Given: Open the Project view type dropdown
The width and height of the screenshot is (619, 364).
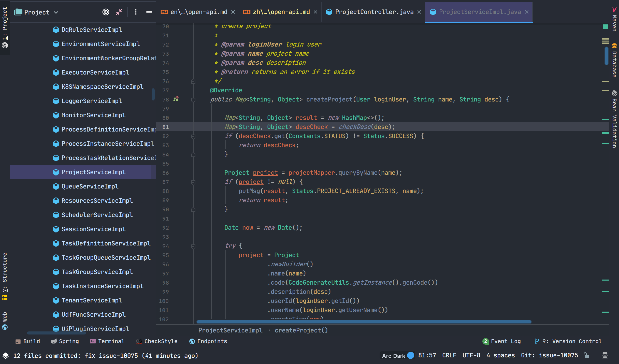Looking at the screenshot, I should click(56, 12).
